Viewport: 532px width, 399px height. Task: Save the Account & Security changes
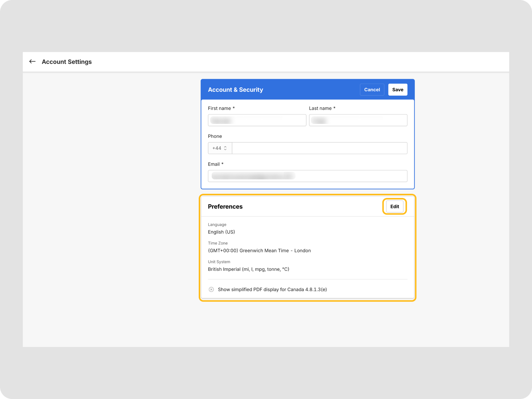397,90
